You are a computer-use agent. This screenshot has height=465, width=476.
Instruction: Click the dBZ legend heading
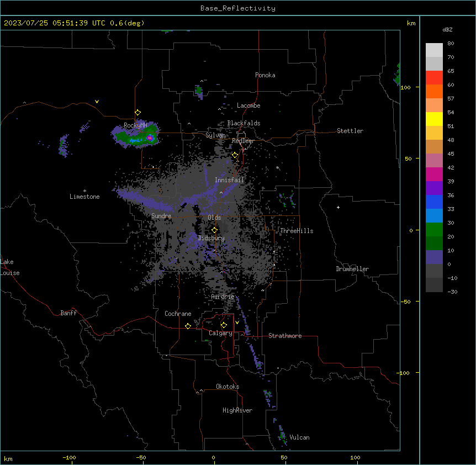click(x=447, y=30)
